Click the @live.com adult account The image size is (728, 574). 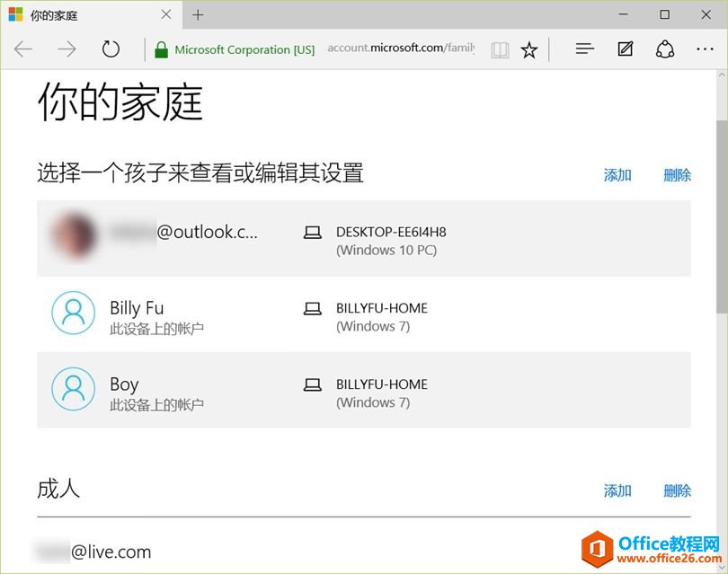click(x=93, y=552)
